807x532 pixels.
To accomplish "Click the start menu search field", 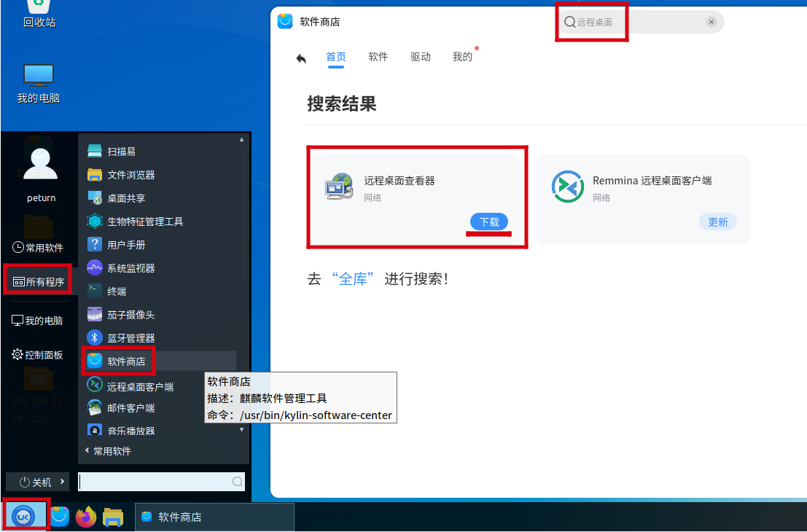I will (x=155, y=482).
